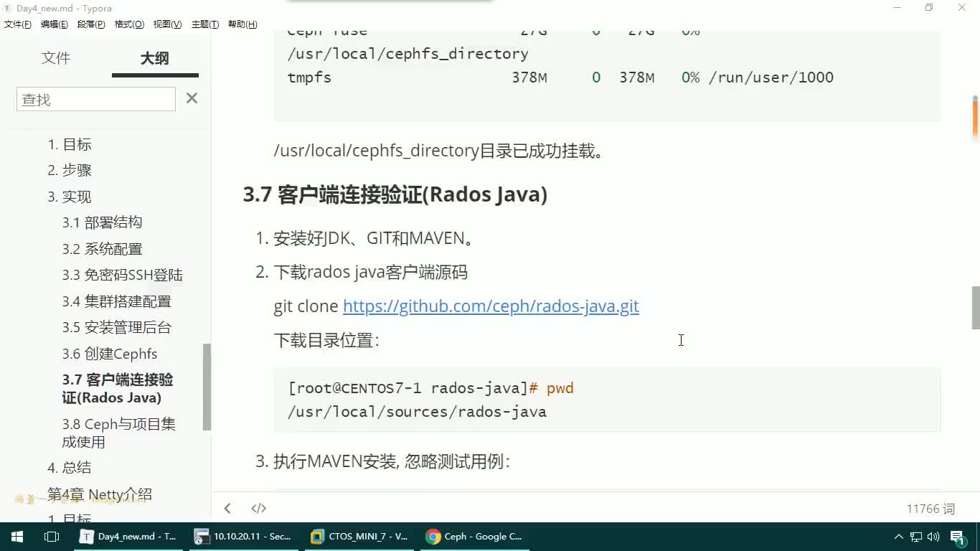Viewport: 980px width, 551px height.
Task: Select 3.7 客户端连接验证(Rados Java) outline entry
Action: 118,388
